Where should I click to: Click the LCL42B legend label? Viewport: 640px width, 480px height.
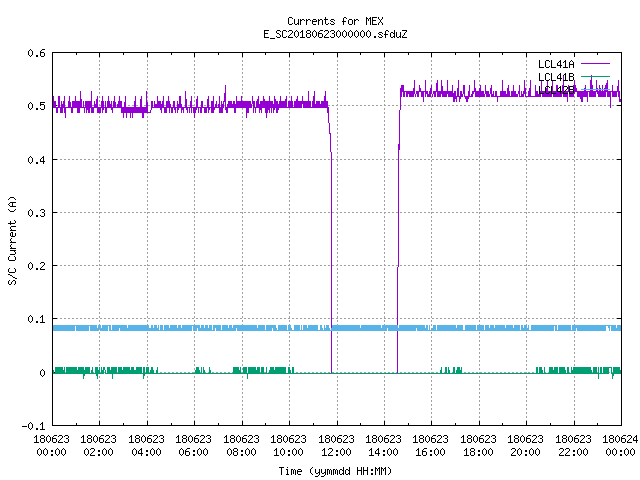point(556,90)
